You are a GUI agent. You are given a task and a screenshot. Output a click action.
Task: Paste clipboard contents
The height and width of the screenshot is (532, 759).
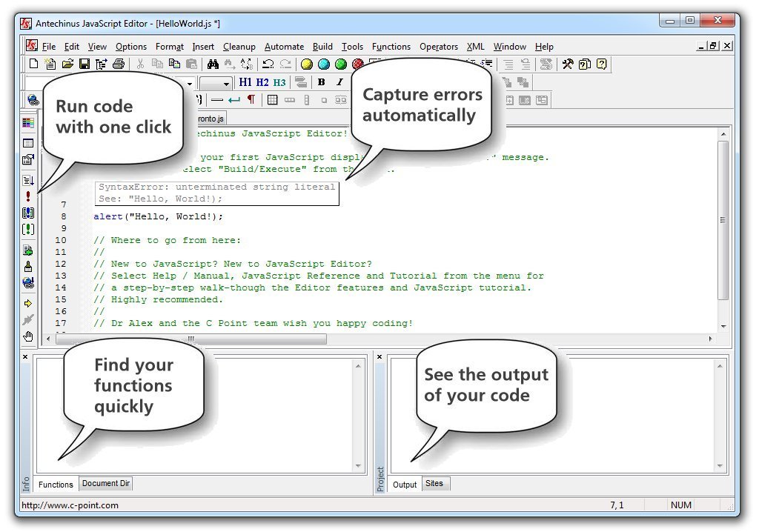[192, 64]
